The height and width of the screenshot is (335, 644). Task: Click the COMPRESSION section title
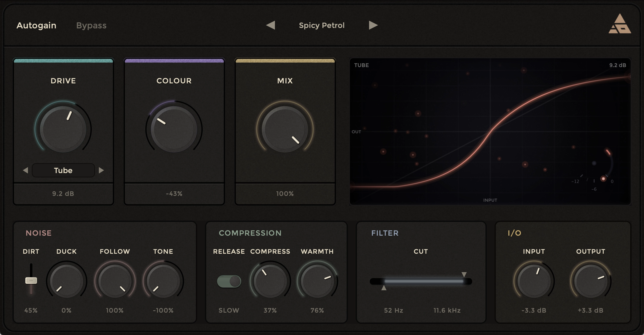click(250, 233)
